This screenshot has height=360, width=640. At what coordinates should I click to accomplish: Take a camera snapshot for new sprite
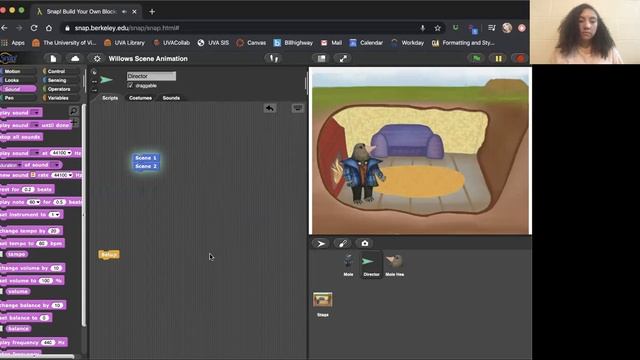pyautogui.click(x=364, y=244)
